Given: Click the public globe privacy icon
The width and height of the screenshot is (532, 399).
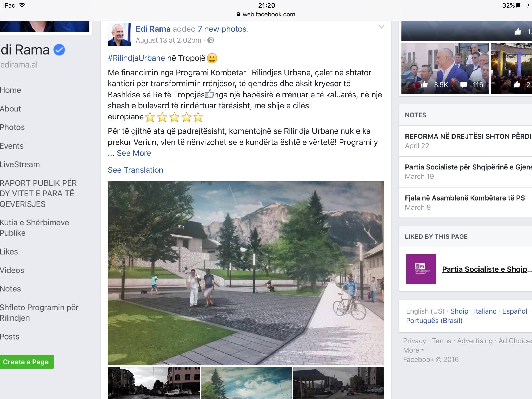Looking at the screenshot, I should click(211, 40).
